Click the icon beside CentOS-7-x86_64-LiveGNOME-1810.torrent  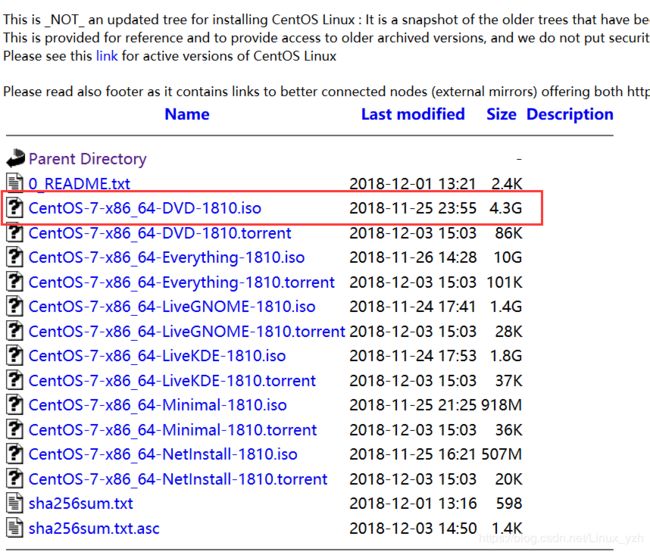15,332
